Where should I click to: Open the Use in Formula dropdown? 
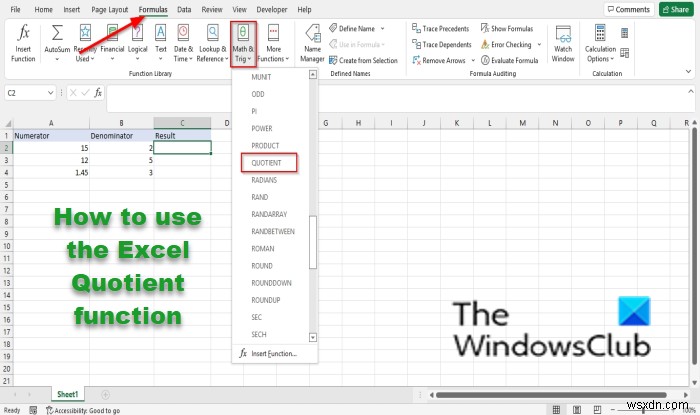coord(357,45)
